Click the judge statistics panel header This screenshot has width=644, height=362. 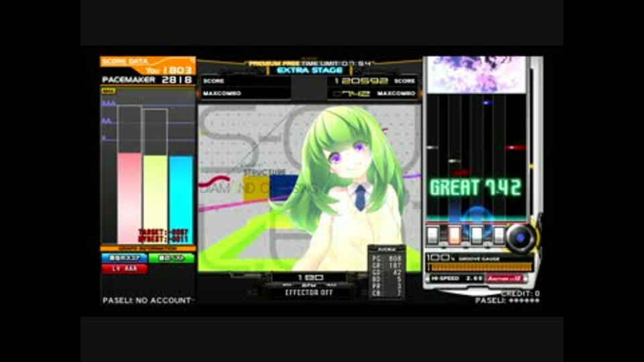pyautogui.click(x=386, y=249)
